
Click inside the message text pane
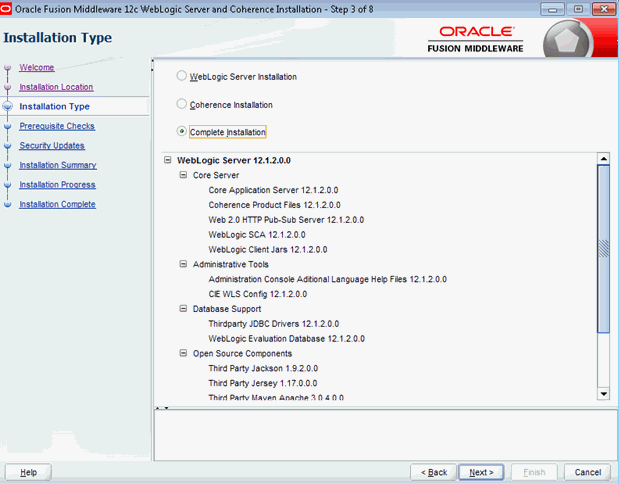385,435
